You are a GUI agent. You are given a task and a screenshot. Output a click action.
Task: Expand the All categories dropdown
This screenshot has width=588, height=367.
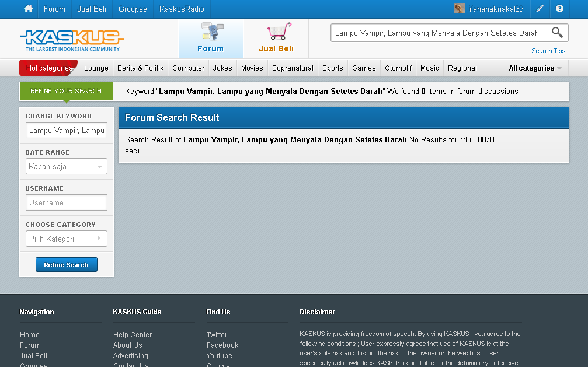pyautogui.click(x=535, y=68)
